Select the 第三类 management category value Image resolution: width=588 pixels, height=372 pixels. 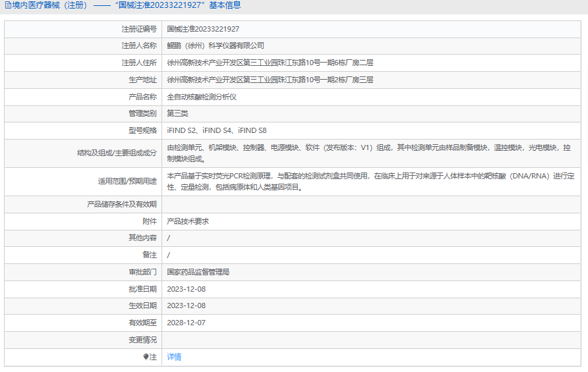click(x=177, y=113)
